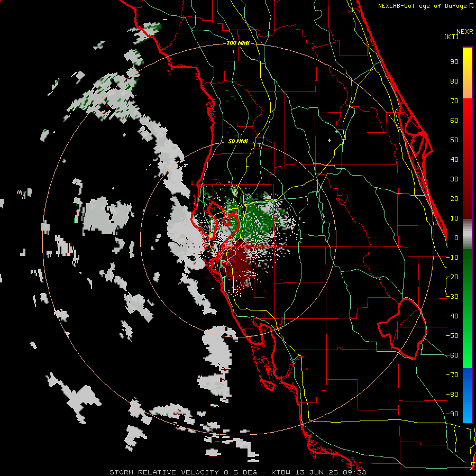Pick the bright red segment of the color bar
This screenshot has height=476, width=476.
point(467,111)
